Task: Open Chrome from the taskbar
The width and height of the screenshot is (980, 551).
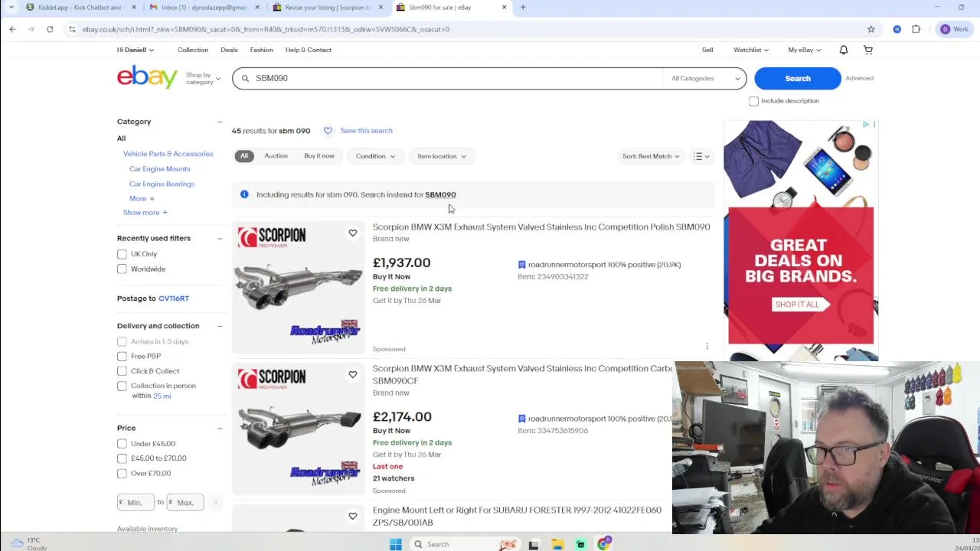Action: pos(604,544)
